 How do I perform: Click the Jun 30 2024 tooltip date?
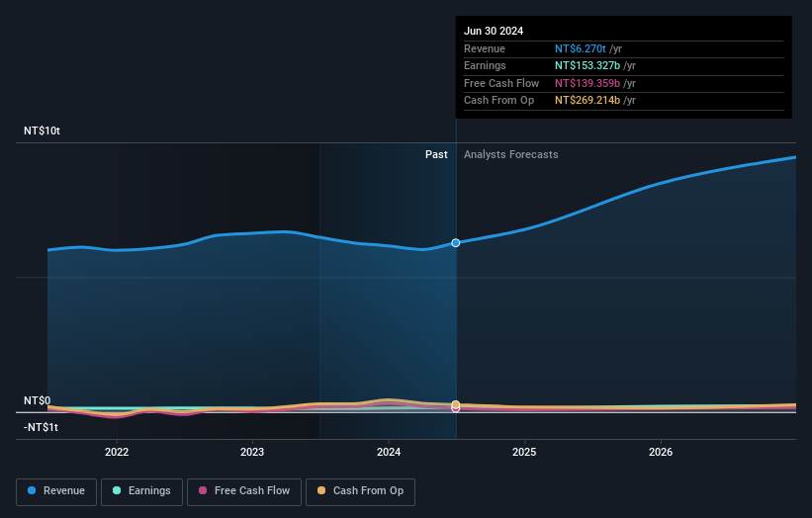494,31
